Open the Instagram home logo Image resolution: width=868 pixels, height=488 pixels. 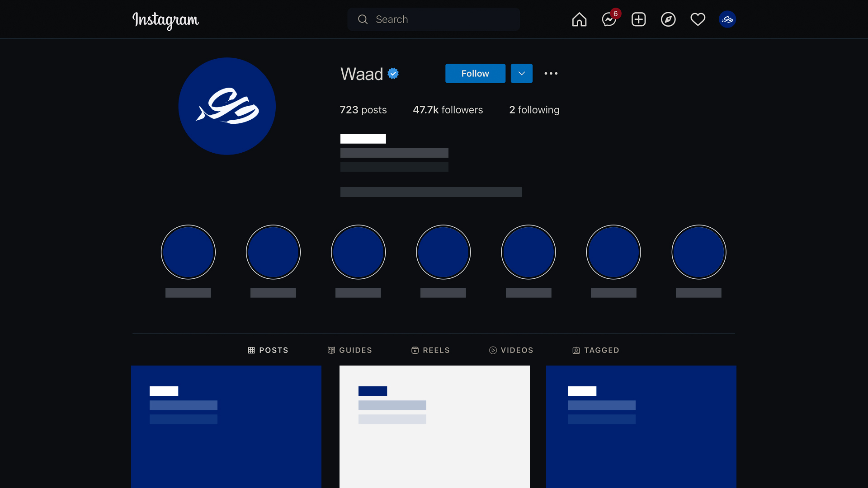pyautogui.click(x=165, y=20)
